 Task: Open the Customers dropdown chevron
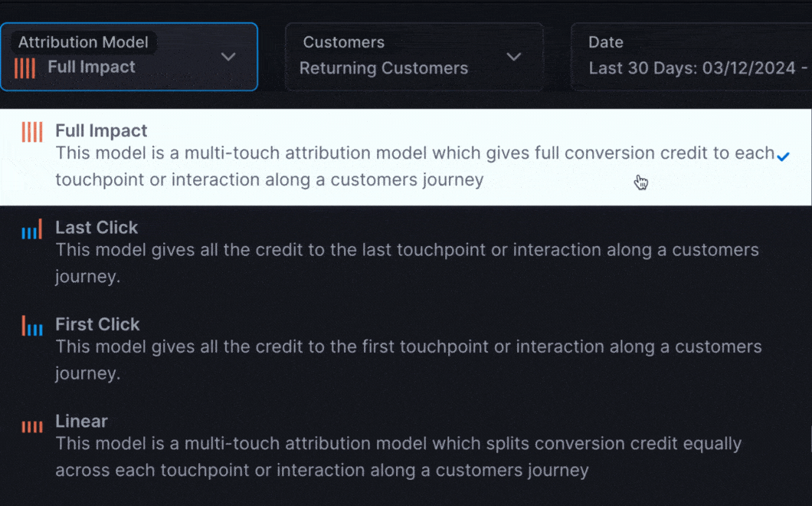click(514, 57)
